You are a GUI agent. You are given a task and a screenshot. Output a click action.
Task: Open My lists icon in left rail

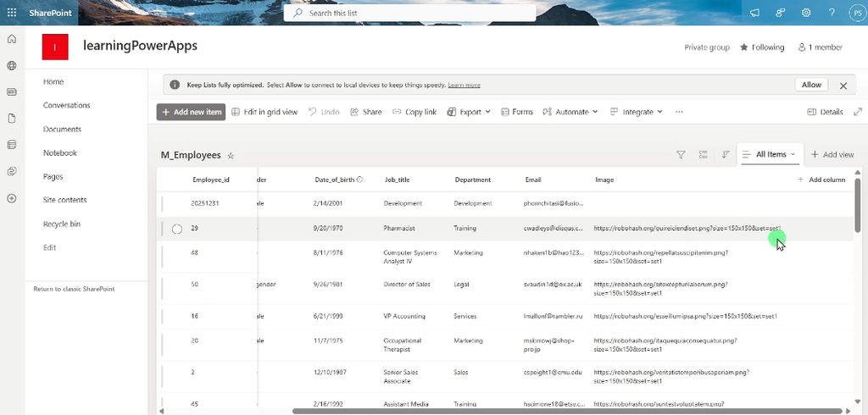(12, 145)
